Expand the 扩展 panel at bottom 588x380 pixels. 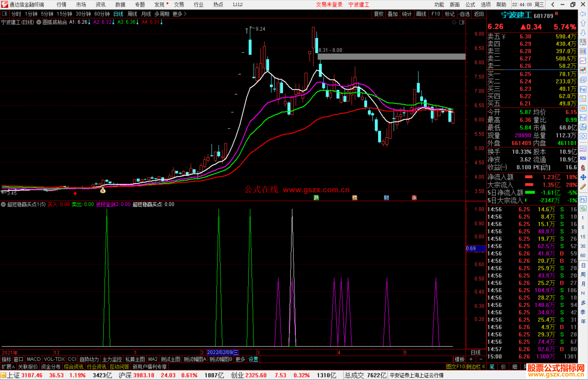[x=8, y=367]
